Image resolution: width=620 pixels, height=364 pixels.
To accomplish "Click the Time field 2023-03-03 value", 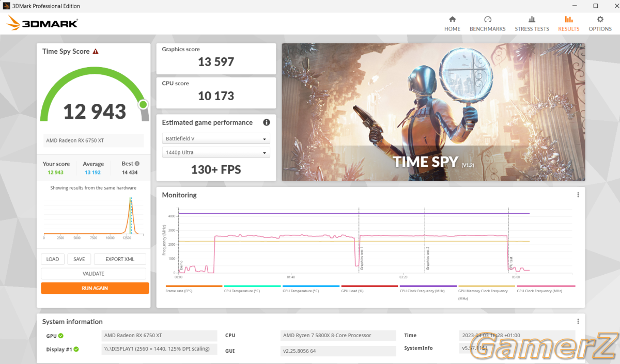I will point(517,336).
